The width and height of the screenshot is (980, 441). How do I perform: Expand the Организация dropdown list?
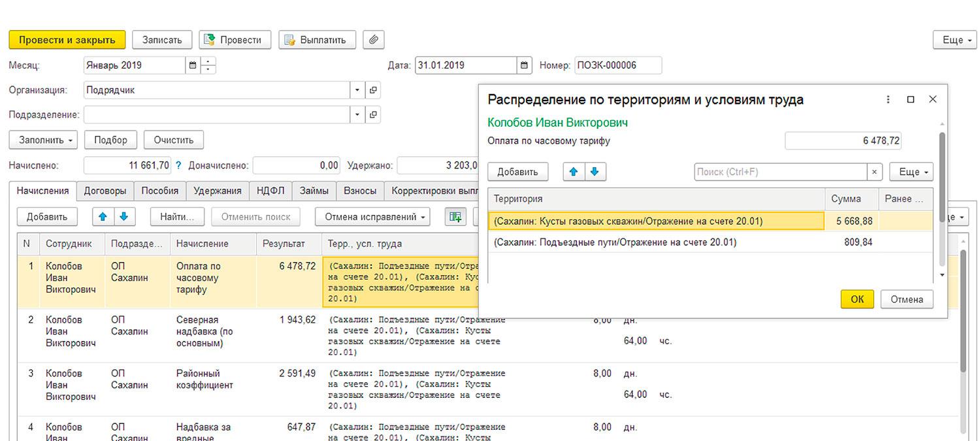point(357,90)
